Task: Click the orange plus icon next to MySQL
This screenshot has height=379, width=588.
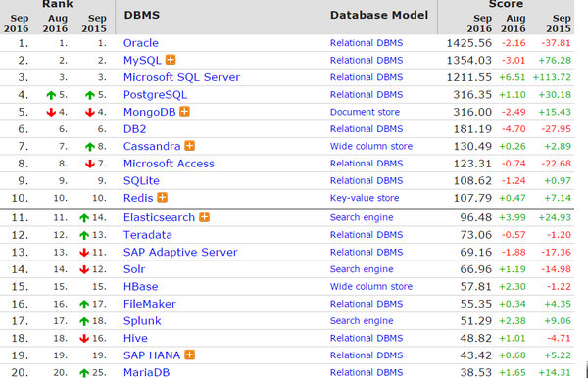Action: point(171,60)
